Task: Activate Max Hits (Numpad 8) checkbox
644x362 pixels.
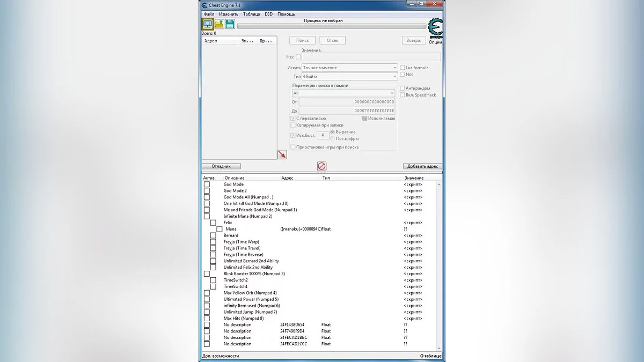Action: point(207,319)
